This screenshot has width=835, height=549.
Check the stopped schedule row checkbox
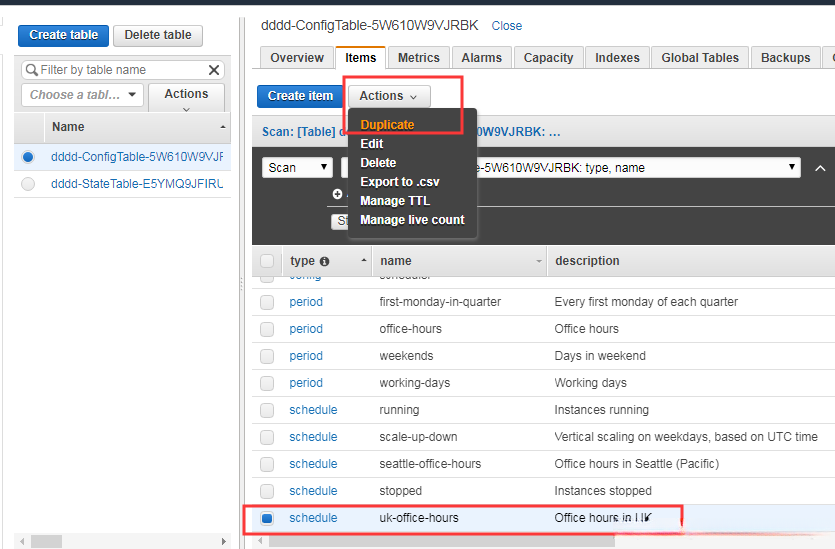pyautogui.click(x=267, y=491)
